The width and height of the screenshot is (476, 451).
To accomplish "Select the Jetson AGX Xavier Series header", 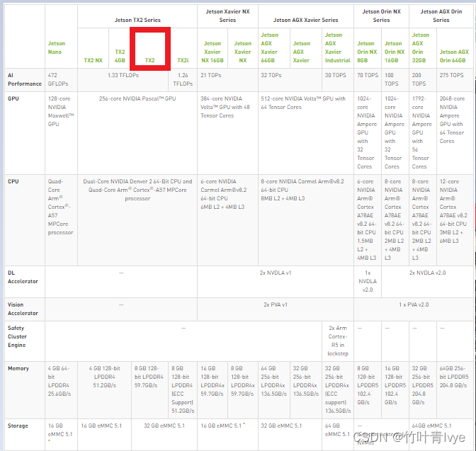I will click(306, 20).
